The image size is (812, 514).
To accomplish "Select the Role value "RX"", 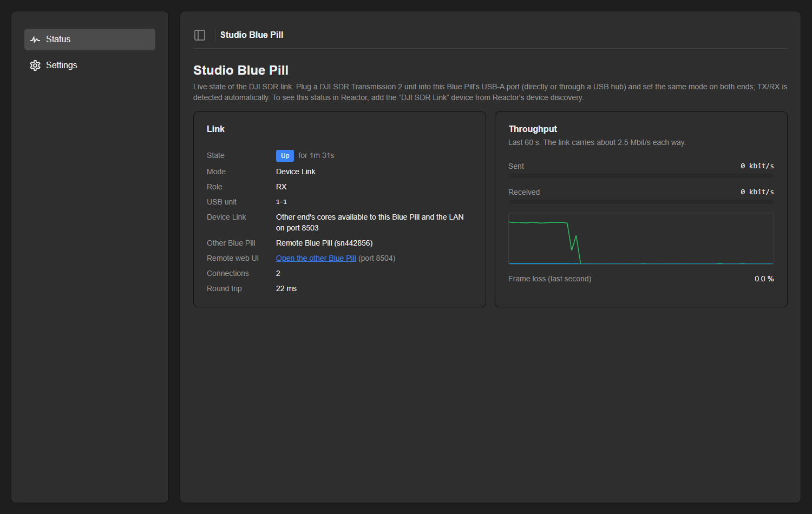I will [x=281, y=187].
